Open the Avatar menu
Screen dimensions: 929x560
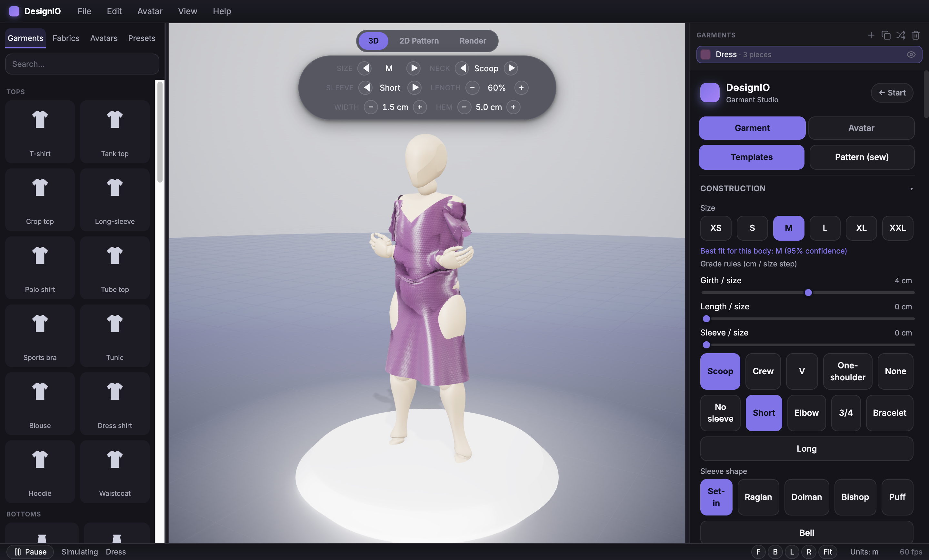150,11
